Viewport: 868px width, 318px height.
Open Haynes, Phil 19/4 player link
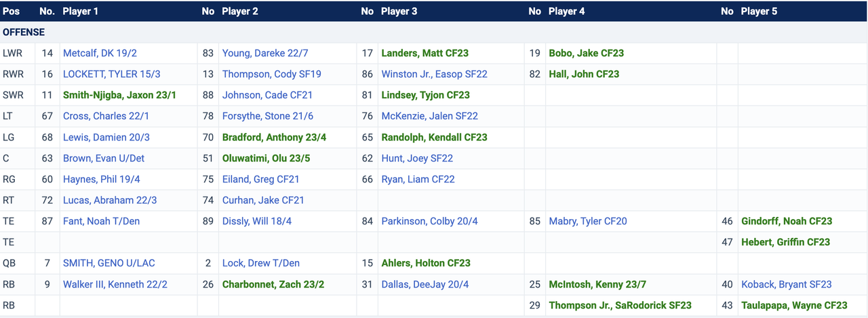[102, 179]
